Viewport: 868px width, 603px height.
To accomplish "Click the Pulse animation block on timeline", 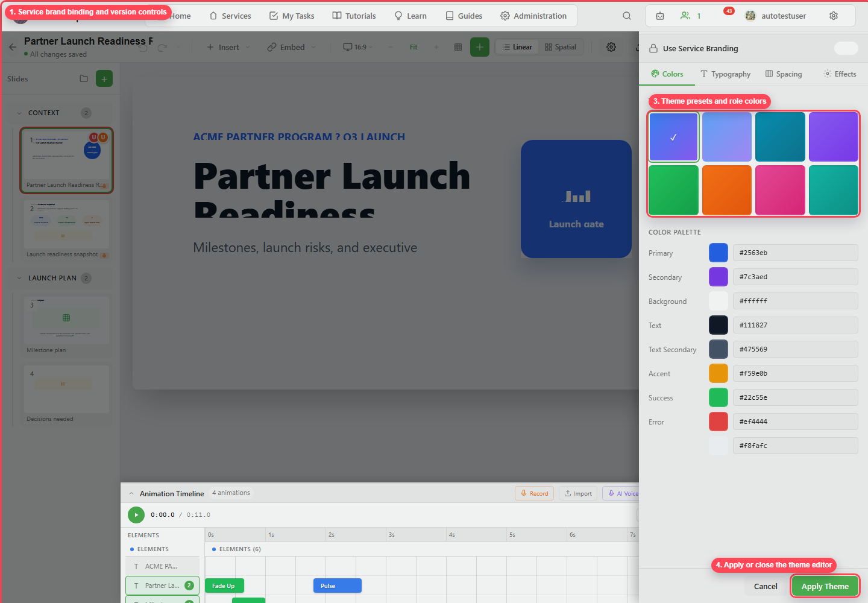I will click(338, 586).
